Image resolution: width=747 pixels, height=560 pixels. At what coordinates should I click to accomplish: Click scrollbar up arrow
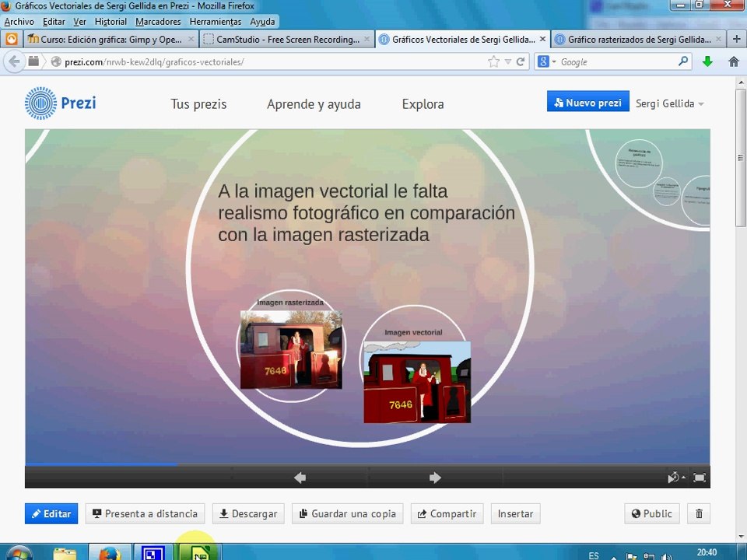pos(740,82)
